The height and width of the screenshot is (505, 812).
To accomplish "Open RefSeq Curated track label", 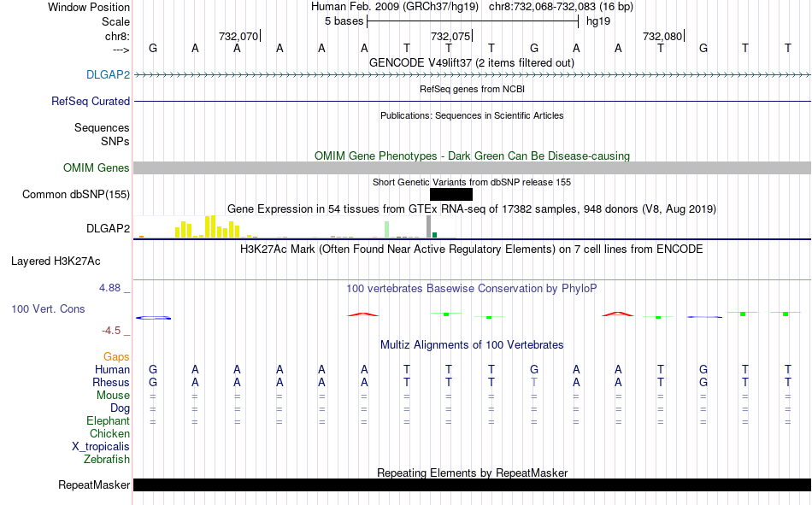I will [x=91, y=101].
